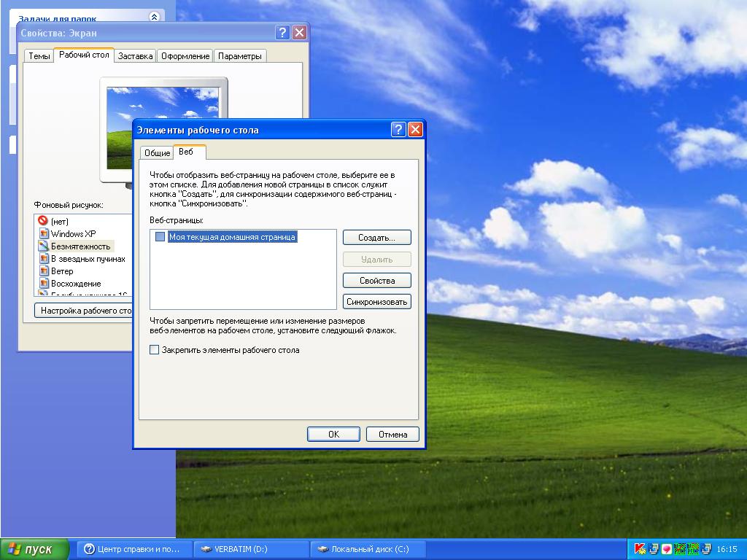The image size is (747, 560).
Task: Open the Start menu with the Пуск button
Action: [x=35, y=549]
